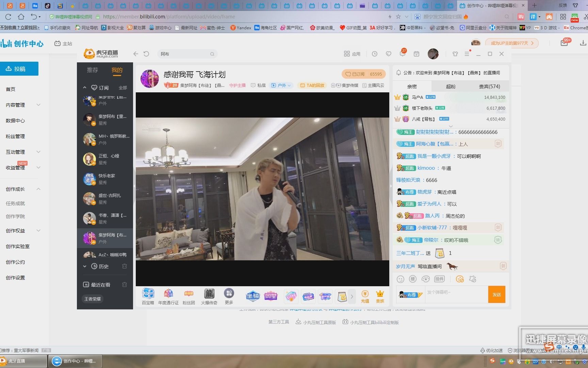The height and width of the screenshot is (368, 588).
Task: Open the 火爆传奇 game icon
Action: coord(209,296)
